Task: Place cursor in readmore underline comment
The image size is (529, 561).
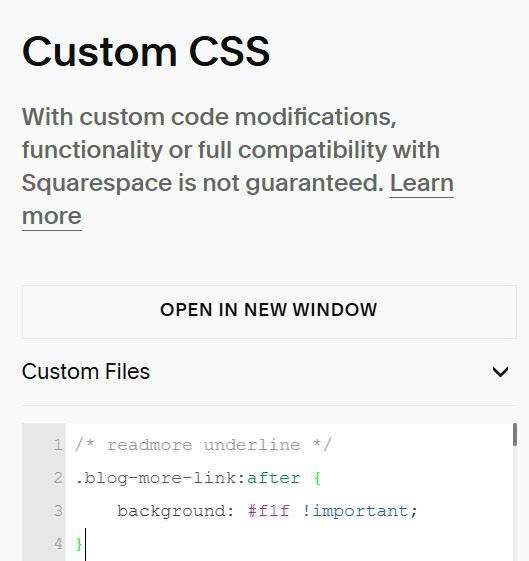Action: pos(204,445)
